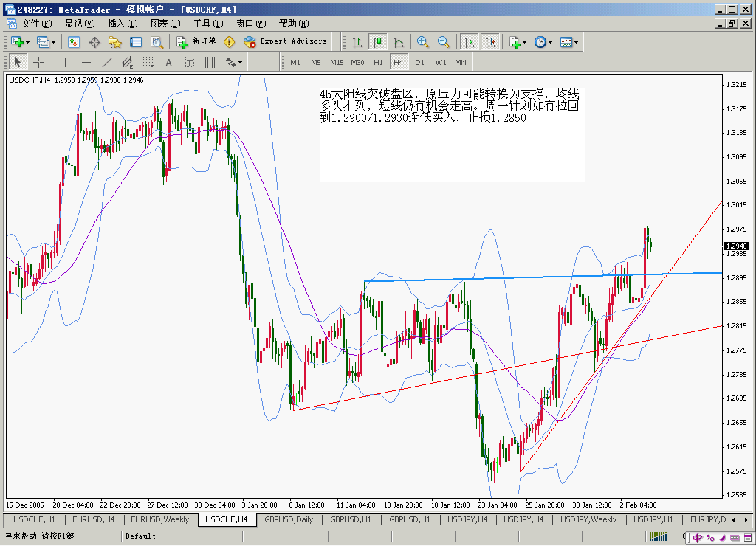The width and height of the screenshot is (756, 546).
Task: Expand the Periods clock dropdown arrow
Action: 550,42
